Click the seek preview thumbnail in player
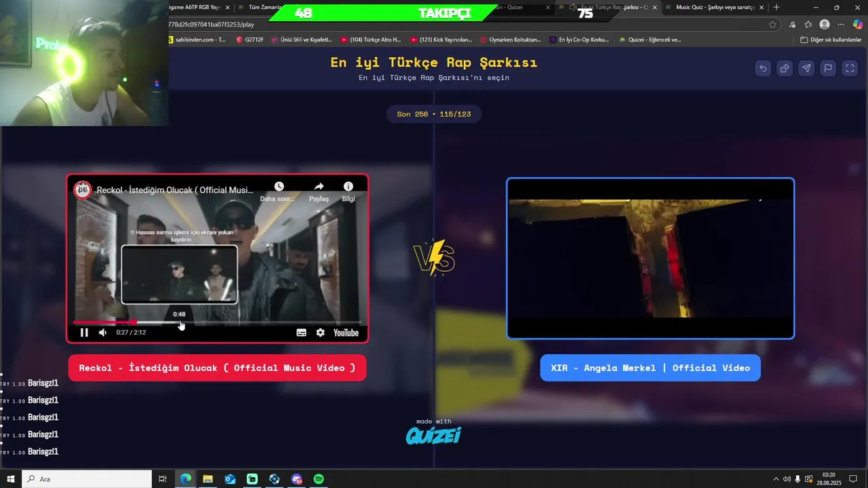 click(x=179, y=274)
